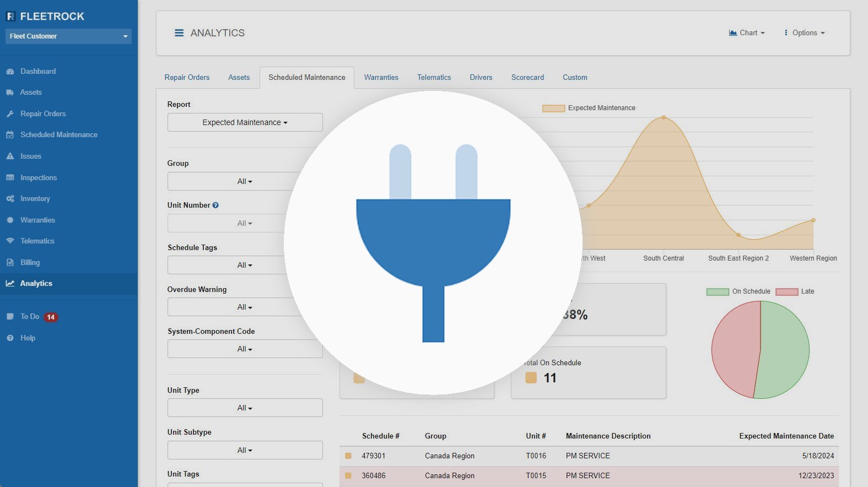
Task: Click the hamburger menu icon beside ANALYTICS
Action: pos(179,33)
